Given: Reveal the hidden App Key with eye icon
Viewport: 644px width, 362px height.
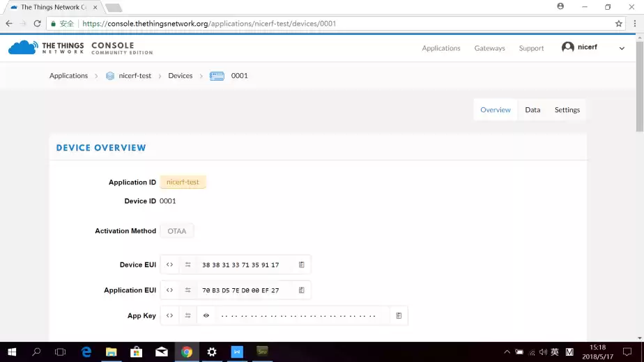Looking at the screenshot, I should click(206, 316).
